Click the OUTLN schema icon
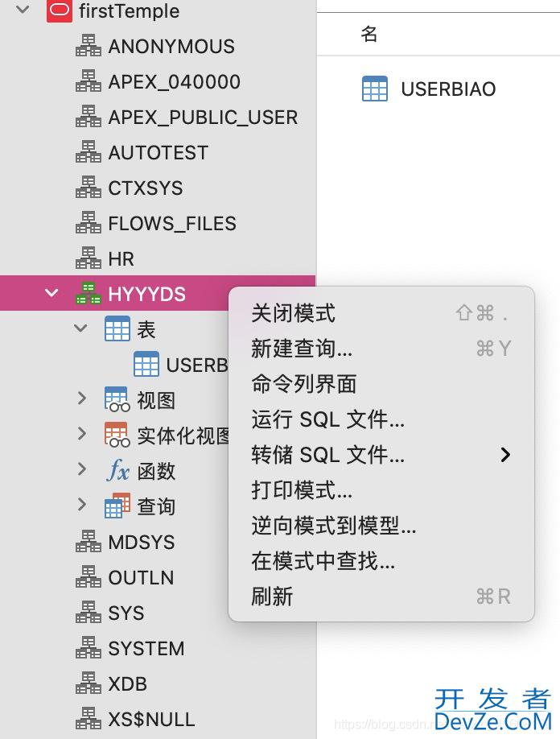560x739 pixels. (x=88, y=577)
